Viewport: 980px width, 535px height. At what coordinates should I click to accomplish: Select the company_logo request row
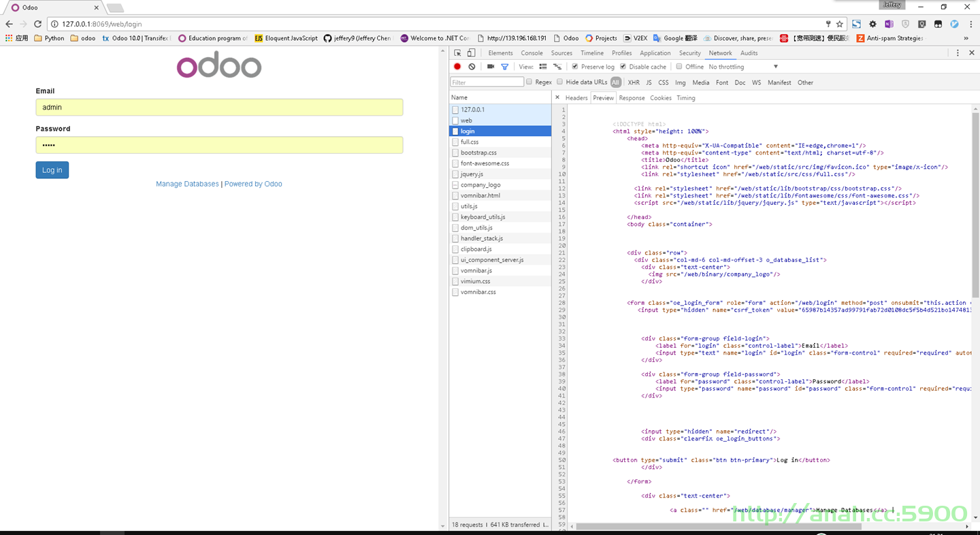pos(500,185)
